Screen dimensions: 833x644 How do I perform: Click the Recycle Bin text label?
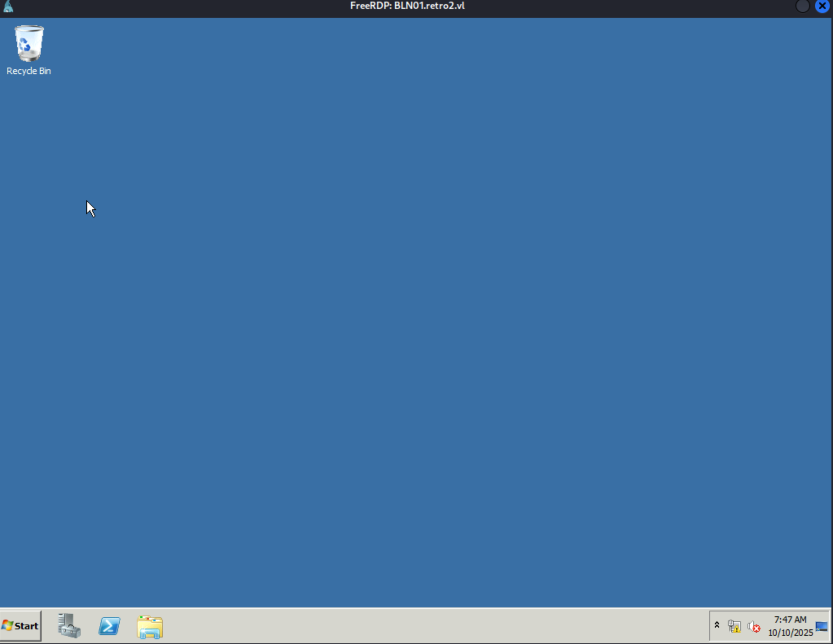pos(28,71)
